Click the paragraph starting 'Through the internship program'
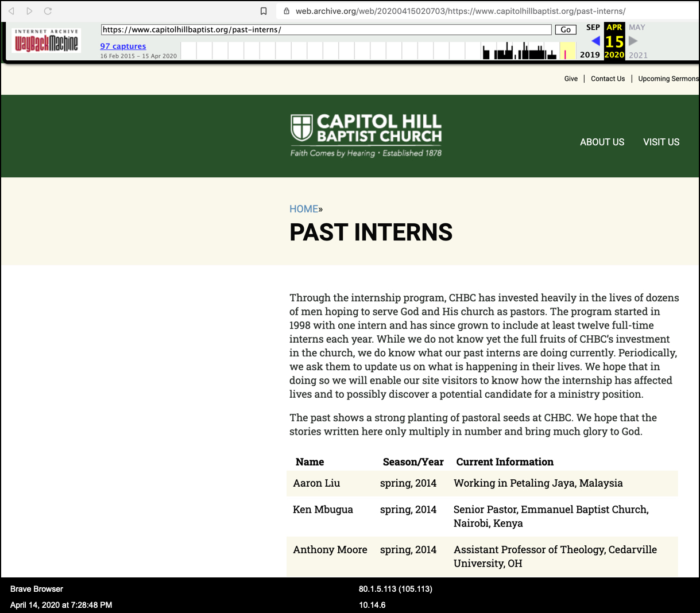This screenshot has height=613, width=700. click(x=484, y=346)
